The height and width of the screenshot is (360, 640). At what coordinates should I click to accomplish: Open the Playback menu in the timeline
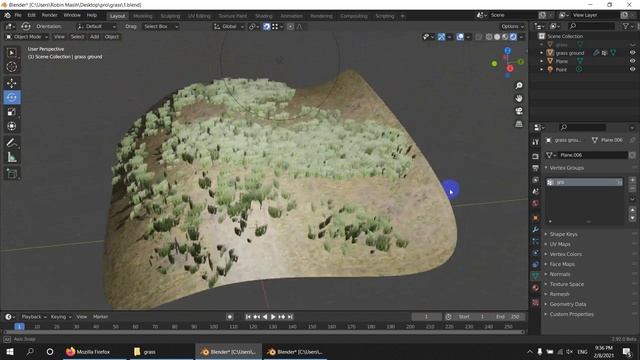[x=33, y=317]
